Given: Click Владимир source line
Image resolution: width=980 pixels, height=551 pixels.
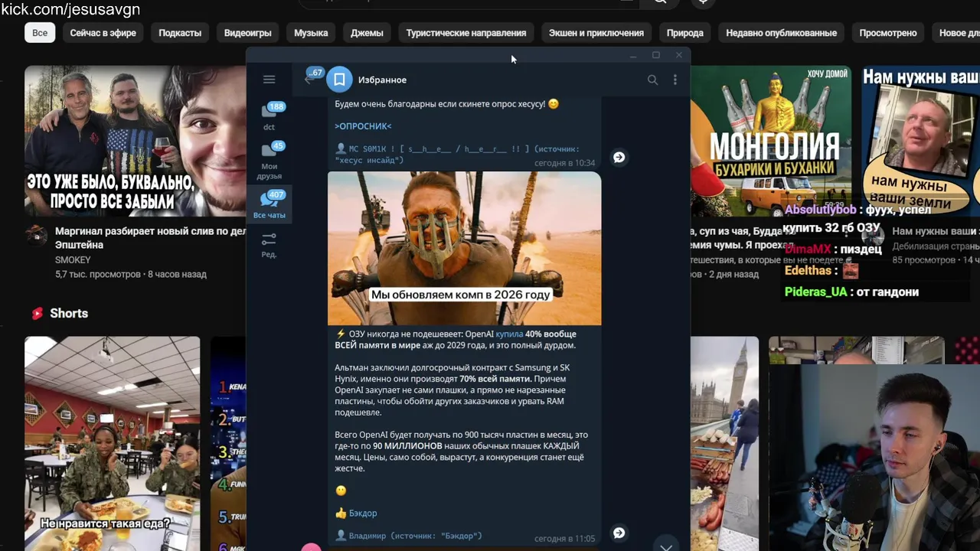Looking at the screenshot, I should pyautogui.click(x=410, y=536).
